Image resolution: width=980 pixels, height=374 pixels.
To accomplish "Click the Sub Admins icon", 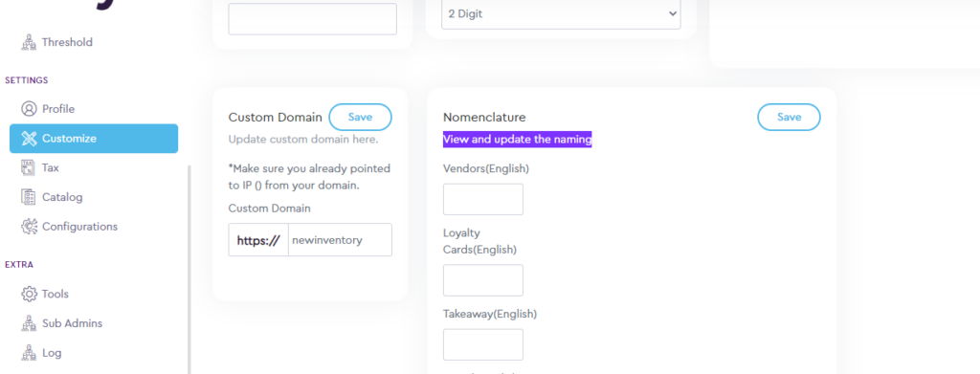I will pos(29,323).
